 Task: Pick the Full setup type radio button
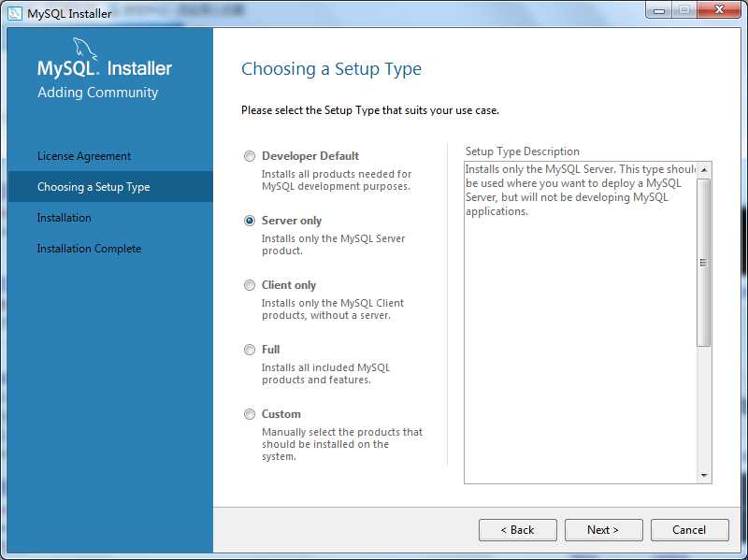(x=250, y=350)
